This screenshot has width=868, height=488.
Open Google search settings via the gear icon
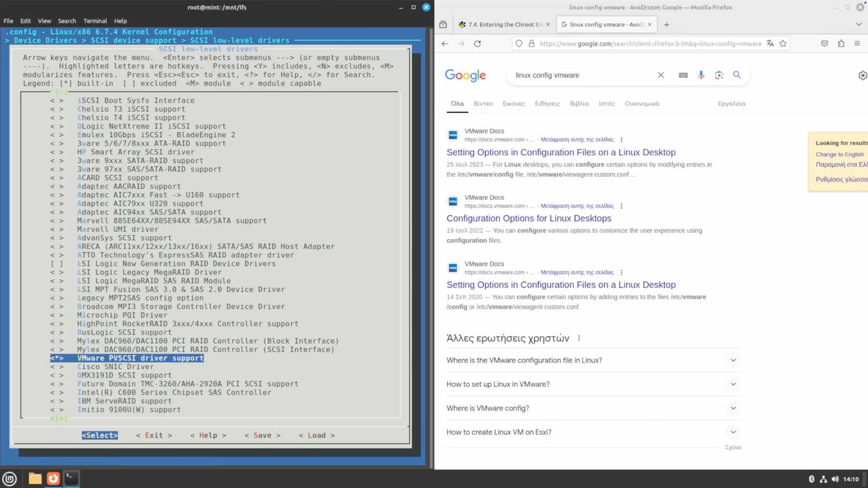click(862, 75)
